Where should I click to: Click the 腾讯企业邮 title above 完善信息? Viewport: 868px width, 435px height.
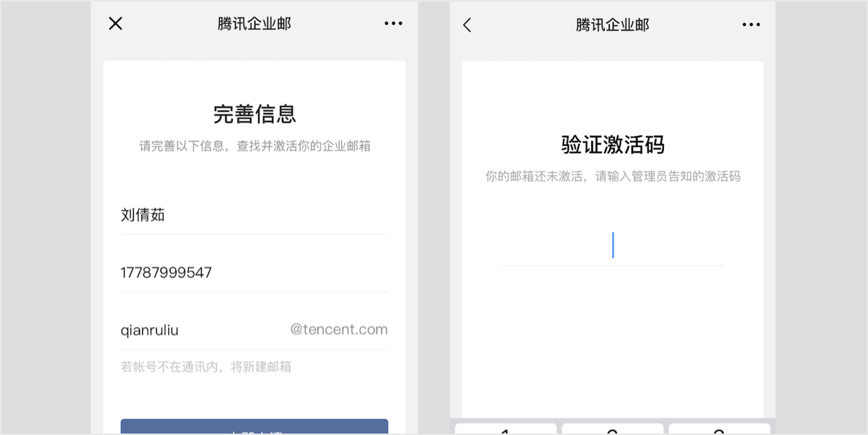tap(254, 24)
